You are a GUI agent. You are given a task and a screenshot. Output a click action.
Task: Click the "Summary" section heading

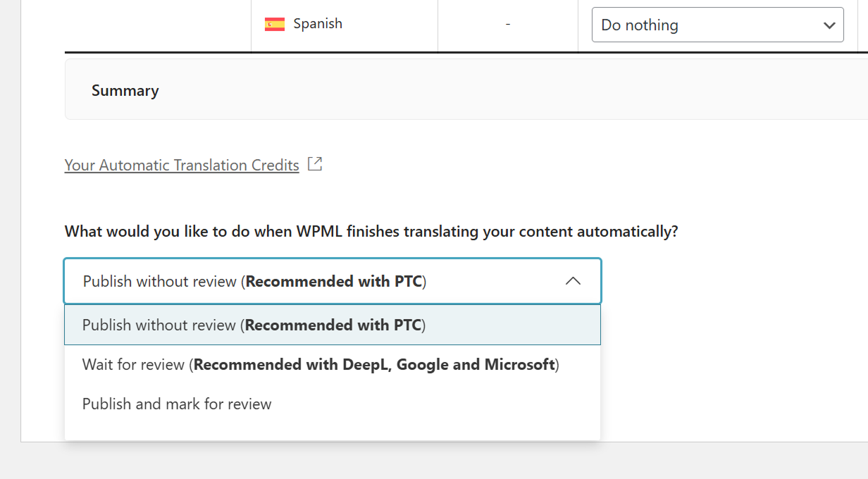125,91
